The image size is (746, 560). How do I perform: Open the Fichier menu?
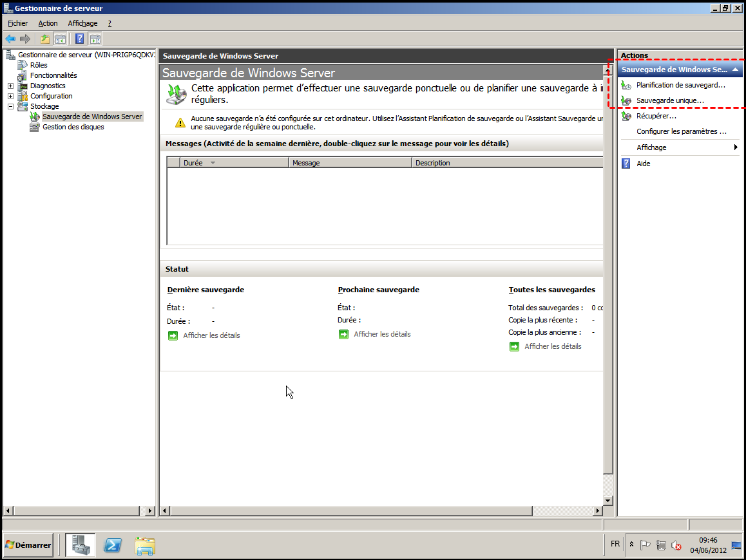(18, 23)
